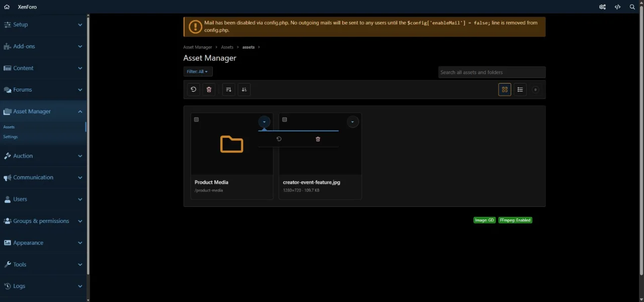Viewport: 644px width, 302px height.
Task: Go to Asset Manager breadcrumb
Action: [x=198, y=47]
